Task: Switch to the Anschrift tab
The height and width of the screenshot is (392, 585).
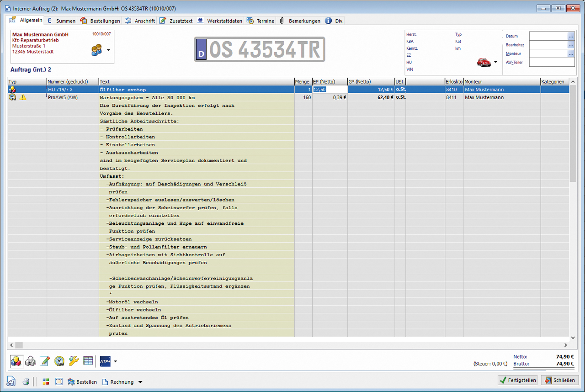Action: coord(140,21)
